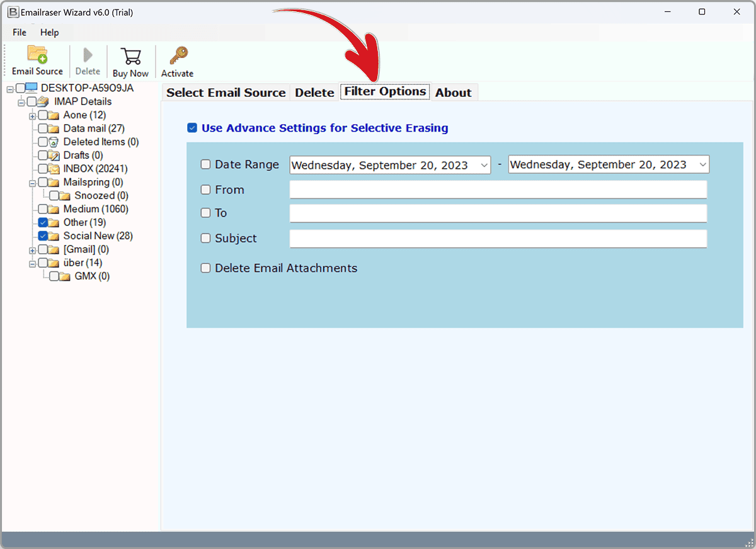Switch to the Delete tab
This screenshot has height=549, width=756.
(x=314, y=93)
